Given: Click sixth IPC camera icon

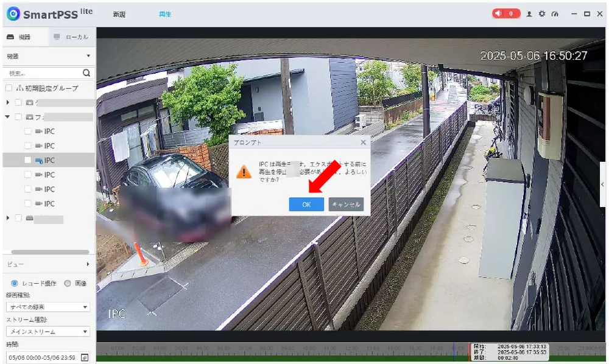Looking at the screenshot, I should coord(39,203).
